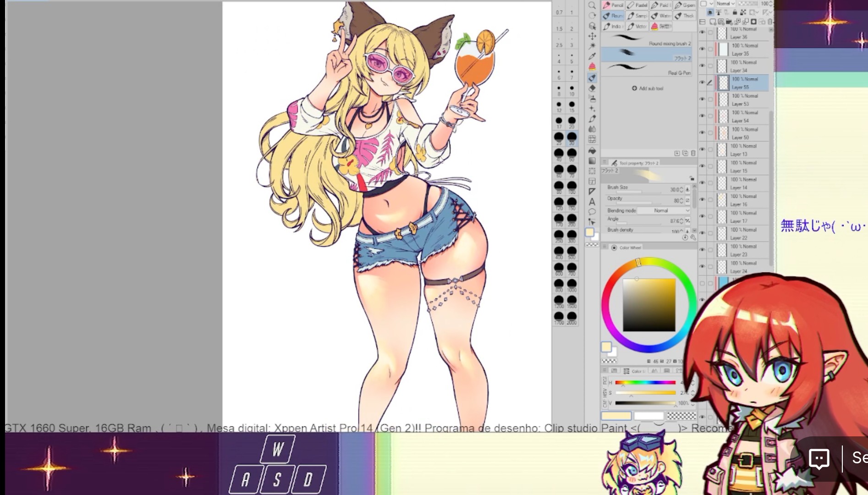Choose brush size preset 30
Image resolution: width=868 pixels, height=495 pixels.
click(x=571, y=137)
